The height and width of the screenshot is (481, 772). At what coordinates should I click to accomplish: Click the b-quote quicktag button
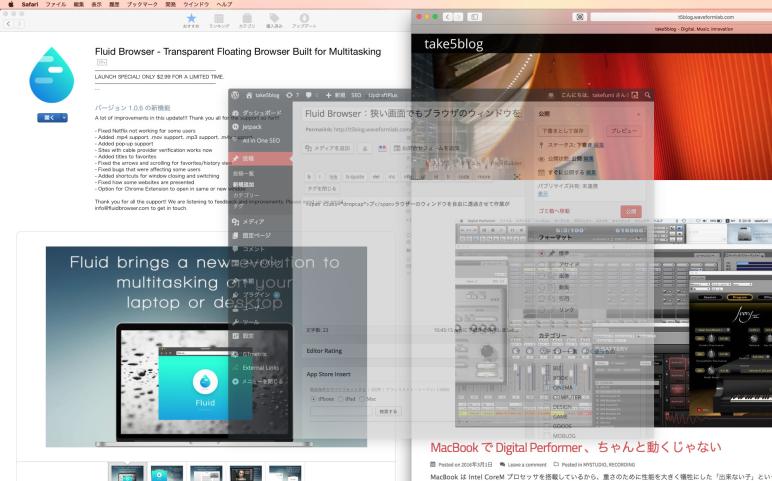(x=354, y=176)
